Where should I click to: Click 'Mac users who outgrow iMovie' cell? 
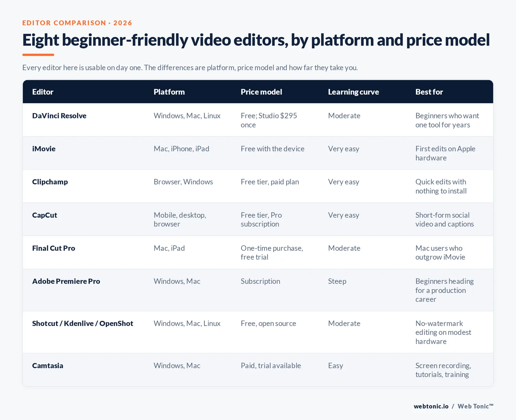click(440, 253)
